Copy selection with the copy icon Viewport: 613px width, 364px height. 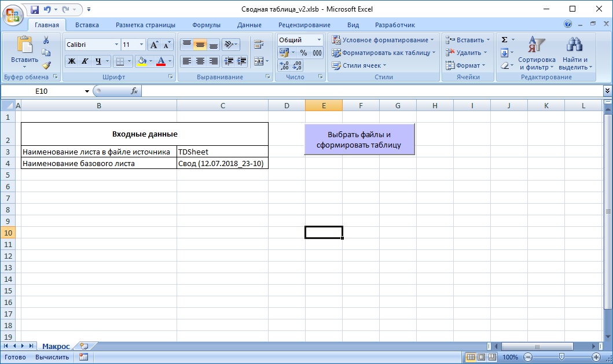pyautogui.click(x=46, y=53)
